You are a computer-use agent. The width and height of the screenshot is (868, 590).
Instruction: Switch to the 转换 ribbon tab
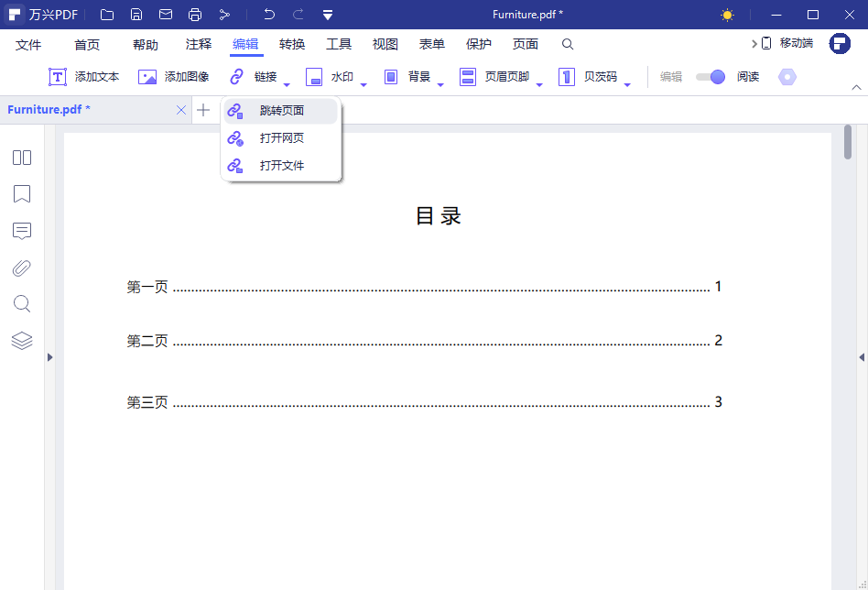[x=292, y=43]
